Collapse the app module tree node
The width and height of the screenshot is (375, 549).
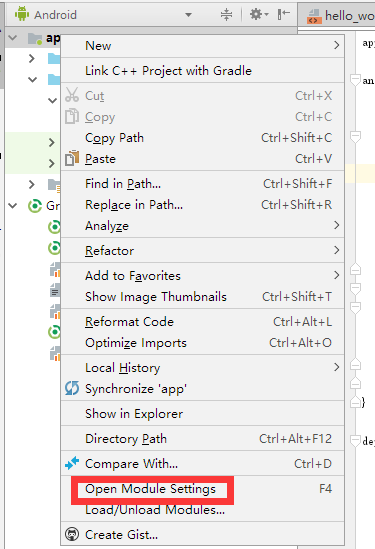click(13, 37)
